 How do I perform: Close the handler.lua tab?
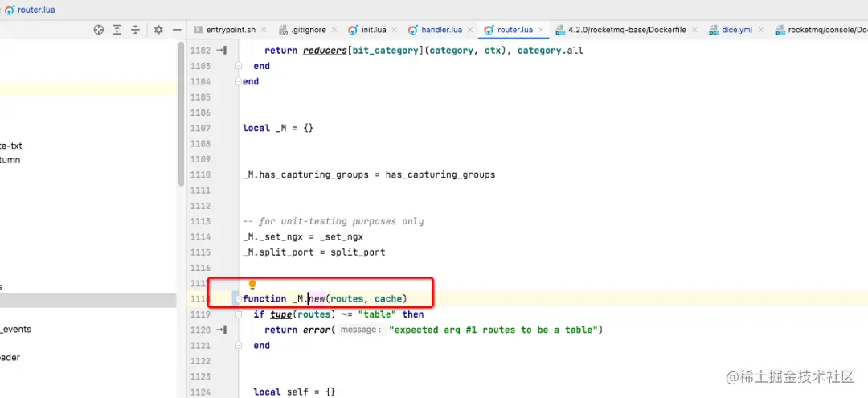coord(470,30)
